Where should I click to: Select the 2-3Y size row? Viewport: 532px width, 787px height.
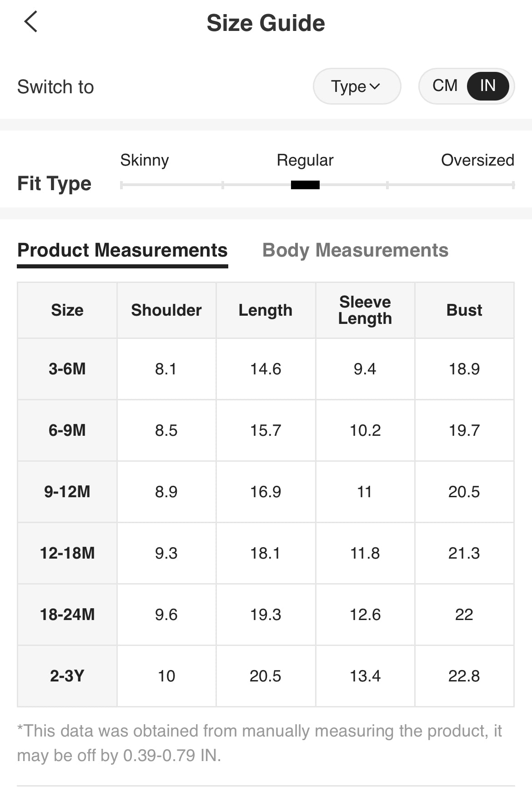67,676
